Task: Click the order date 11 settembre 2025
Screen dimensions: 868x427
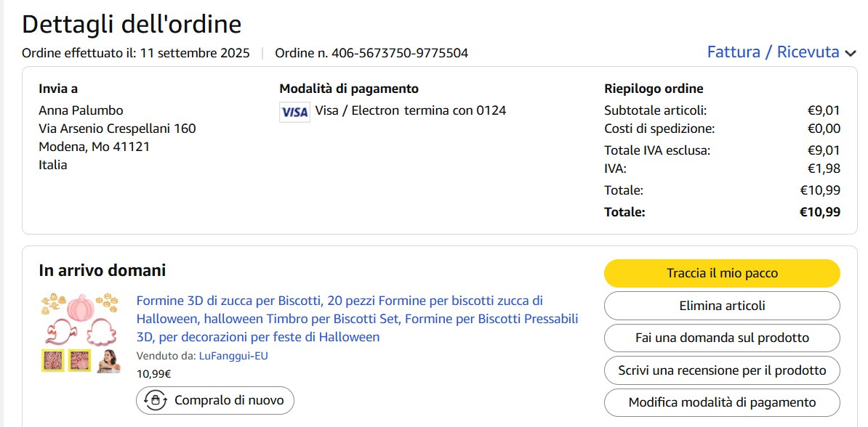Action: click(195, 53)
